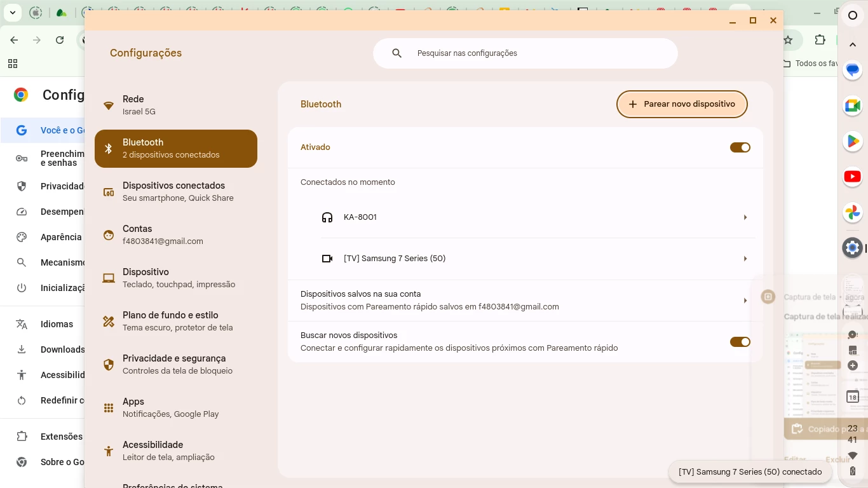Focus the Pesquisar nas configurações search field

[526, 53]
